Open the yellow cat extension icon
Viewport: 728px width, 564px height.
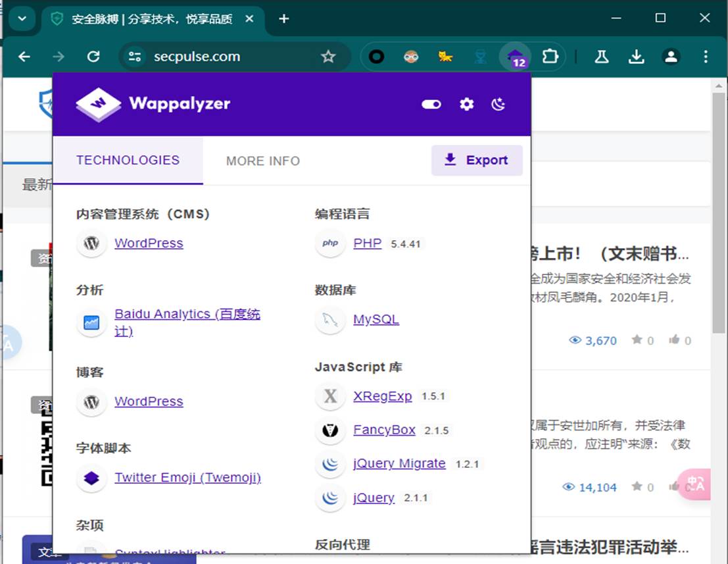[445, 57]
